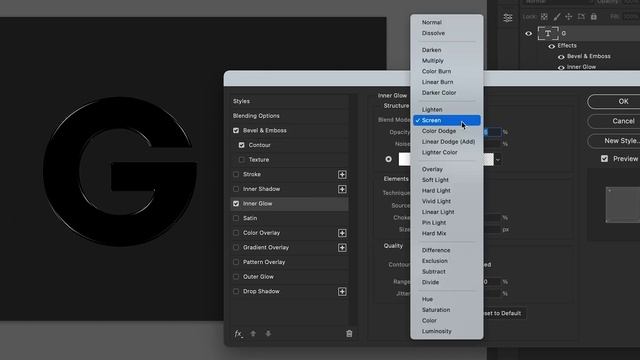The image size is (640, 360).
Task: Toggle the Inner Glow checkbox
Action: click(236, 204)
